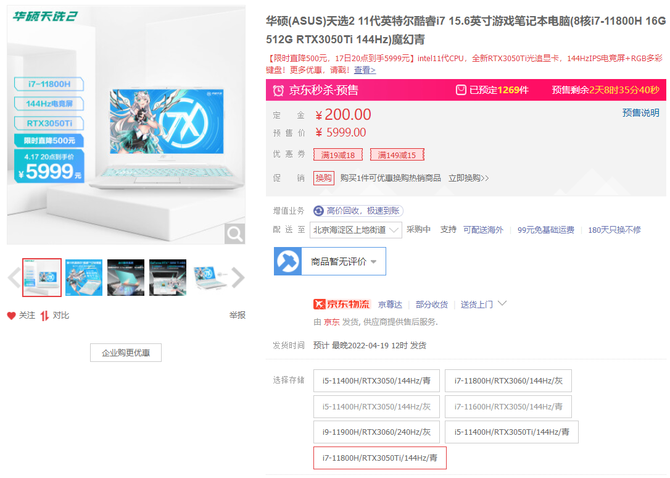Click the 举报 report link
This screenshot has height=478, width=670.
pyautogui.click(x=237, y=315)
